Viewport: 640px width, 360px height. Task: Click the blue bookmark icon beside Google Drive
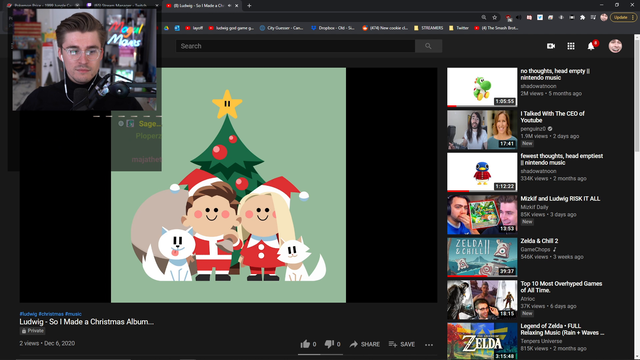coord(177,28)
